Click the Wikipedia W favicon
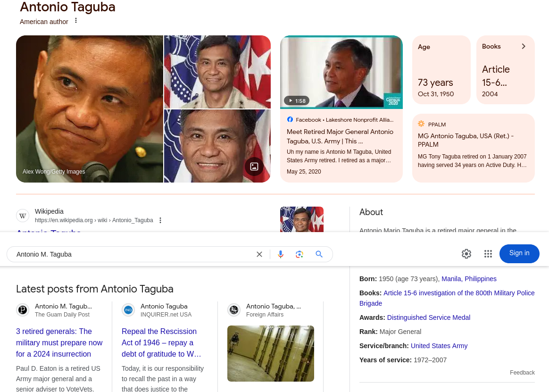Viewport: 549px width, 392px height. click(23, 216)
